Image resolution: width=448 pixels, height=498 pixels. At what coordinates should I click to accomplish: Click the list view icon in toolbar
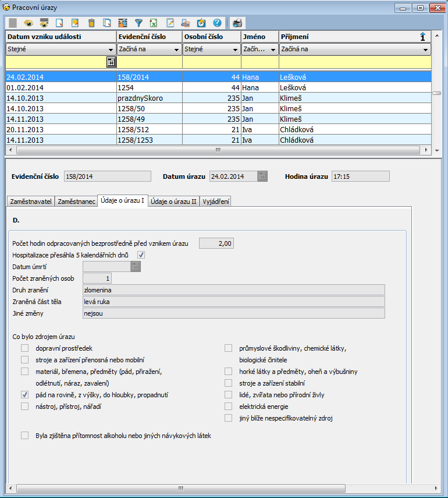pos(13,23)
